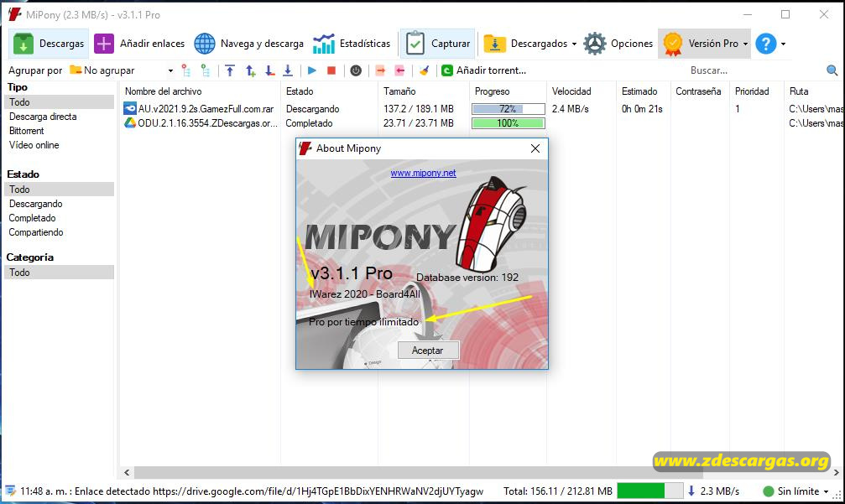Click the horizontal scrollbar left arrow
This screenshot has height=504, width=845.
pyautogui.click(x=127, y=473)
